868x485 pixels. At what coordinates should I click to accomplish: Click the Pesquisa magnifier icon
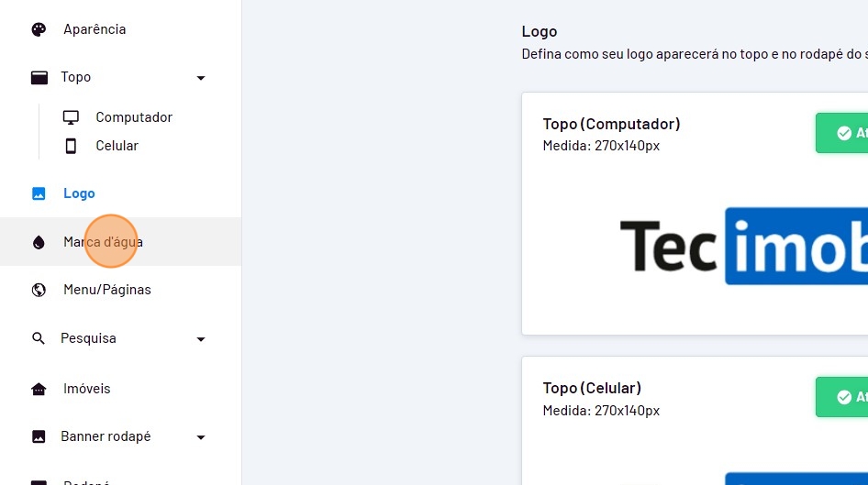(x=39, y=338)
